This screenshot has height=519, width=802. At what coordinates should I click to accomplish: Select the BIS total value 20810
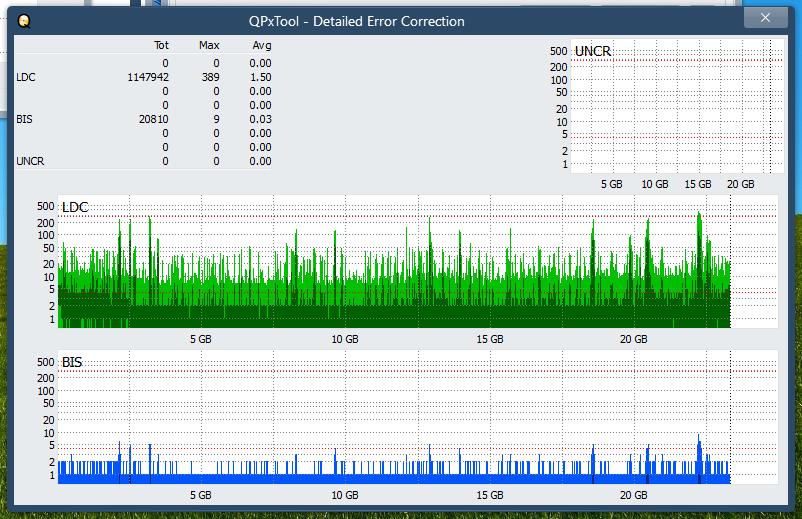pos(153,119)
